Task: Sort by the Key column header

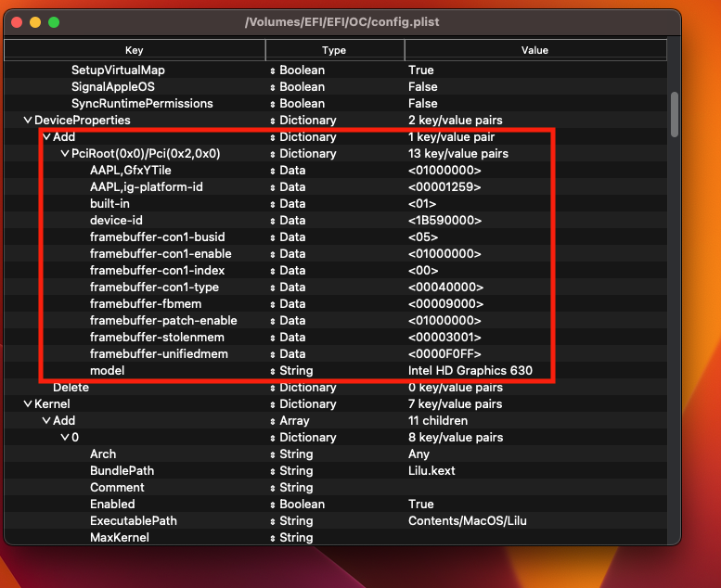Action: [135, 50]
